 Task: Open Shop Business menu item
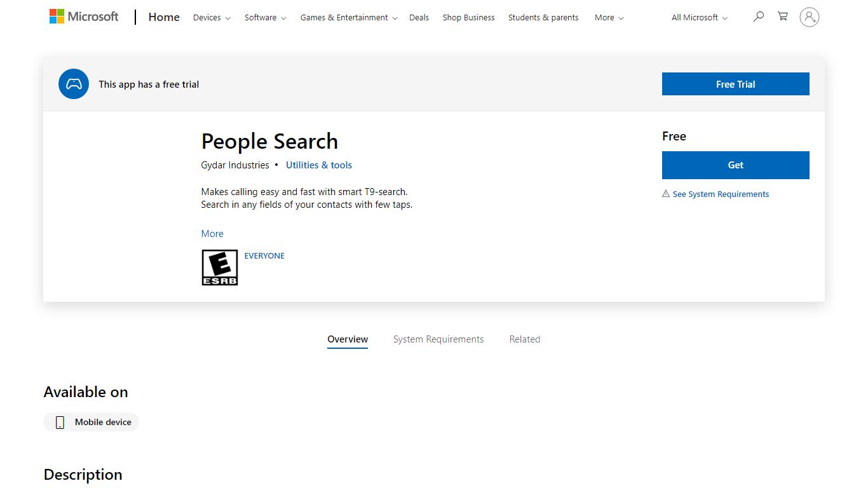pyautogui.click(x=468, y=18)
